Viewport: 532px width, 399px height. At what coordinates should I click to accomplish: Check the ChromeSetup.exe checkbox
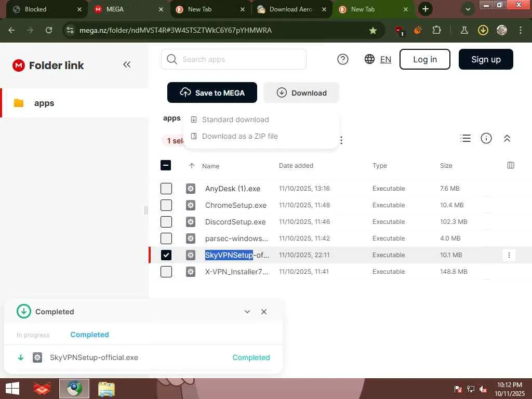(166, 205)
